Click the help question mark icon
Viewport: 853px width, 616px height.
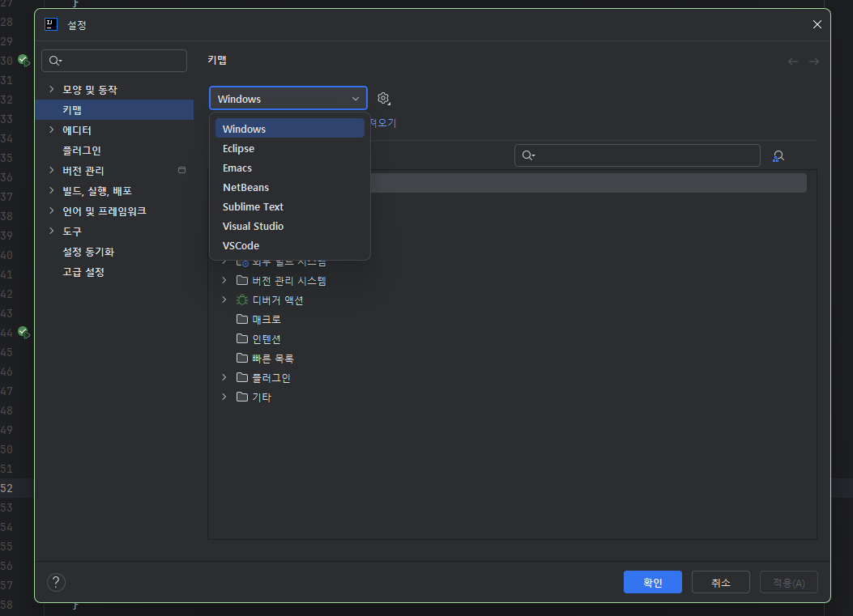point(56,582)
